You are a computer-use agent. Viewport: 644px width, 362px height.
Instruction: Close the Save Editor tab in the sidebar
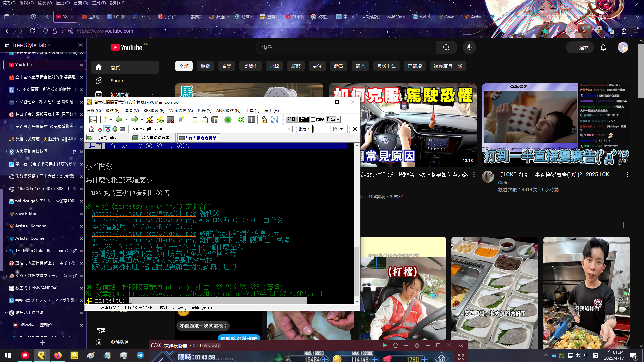tap(81, 214)
